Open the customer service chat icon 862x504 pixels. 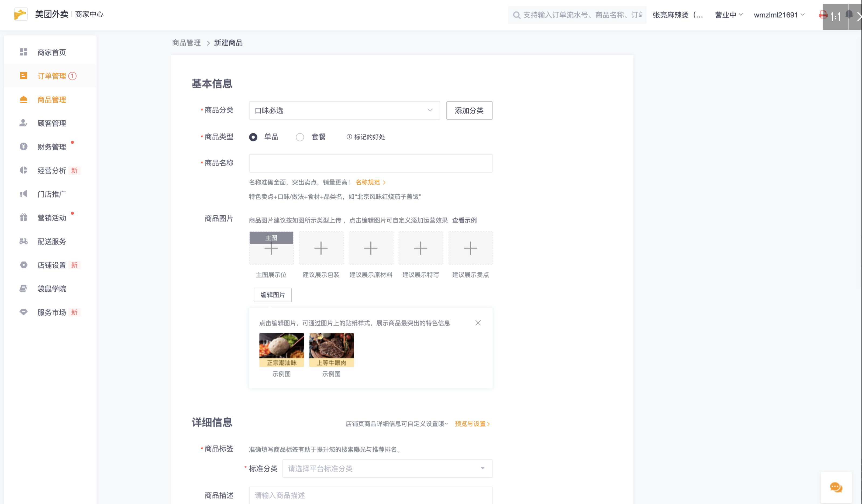pos(836,487)
